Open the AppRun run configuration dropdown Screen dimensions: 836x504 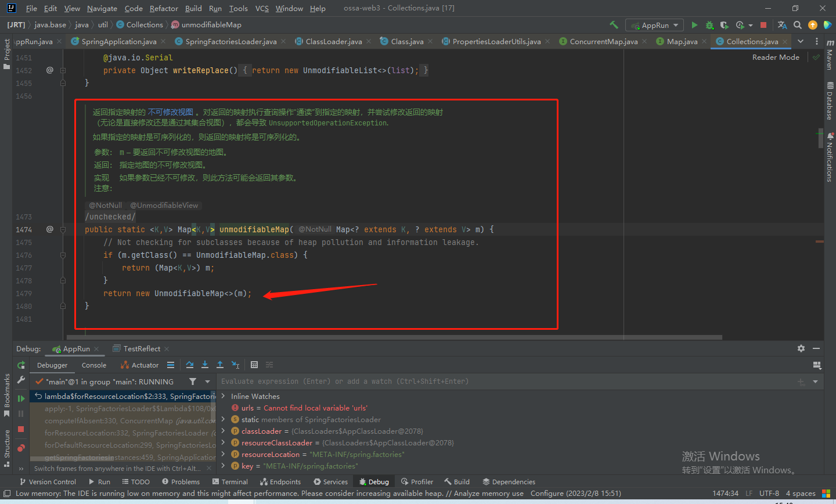pyautogui.click(x=654, y=25)
